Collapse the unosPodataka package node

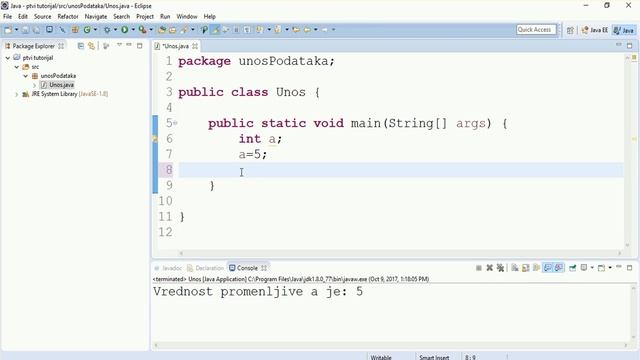[x=26, y=76]
